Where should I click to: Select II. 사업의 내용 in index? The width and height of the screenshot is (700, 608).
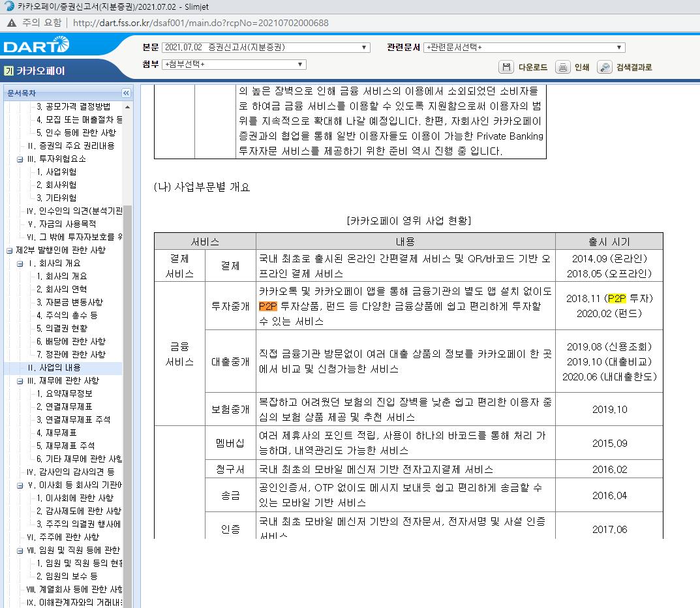[54, 367]
